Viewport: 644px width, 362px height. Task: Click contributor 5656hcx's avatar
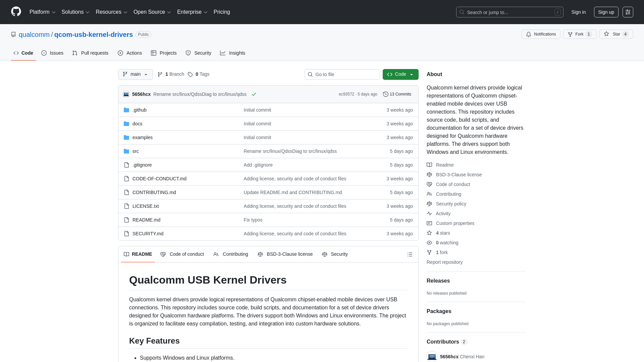[x=432, y=357]
